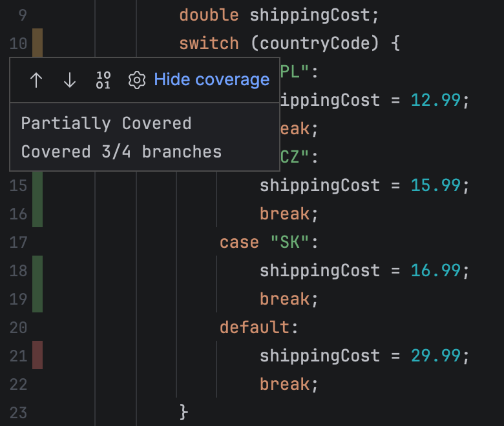Click shippingCost on line 15
Screen dimensions: 504x426
(320, 185)
